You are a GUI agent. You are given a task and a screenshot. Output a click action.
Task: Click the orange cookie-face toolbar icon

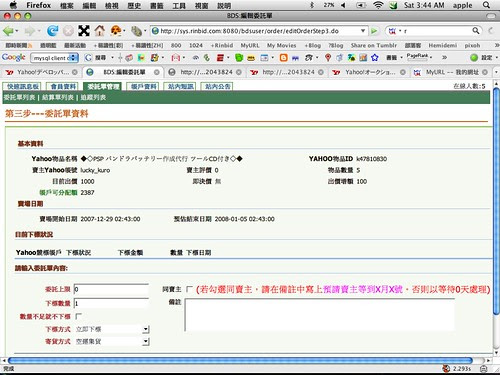[x=116, y=31]
